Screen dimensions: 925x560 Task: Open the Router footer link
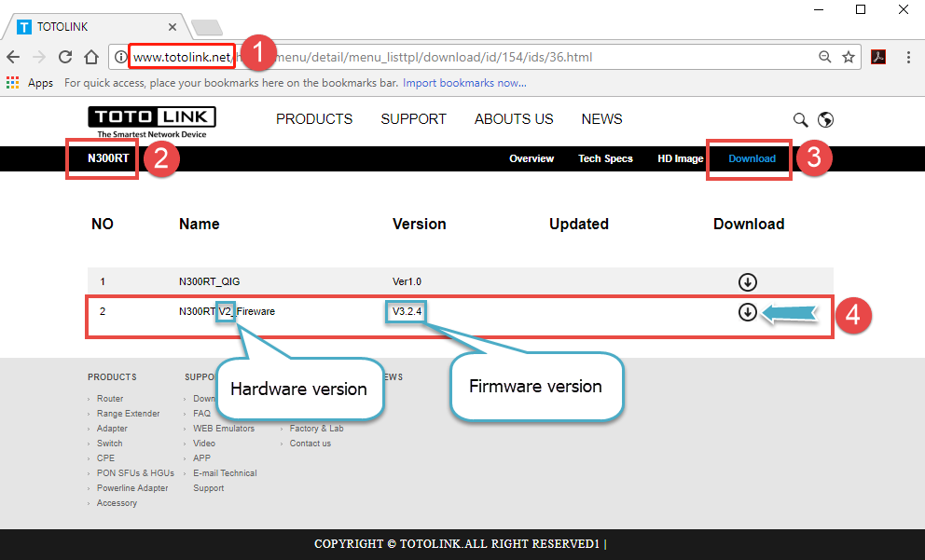coord(110,399)
